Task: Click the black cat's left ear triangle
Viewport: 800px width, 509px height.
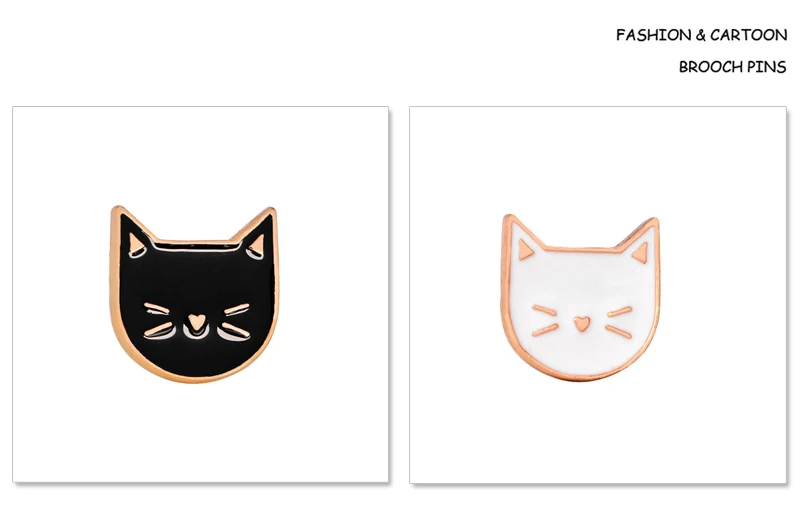Action: click(136, 244)
